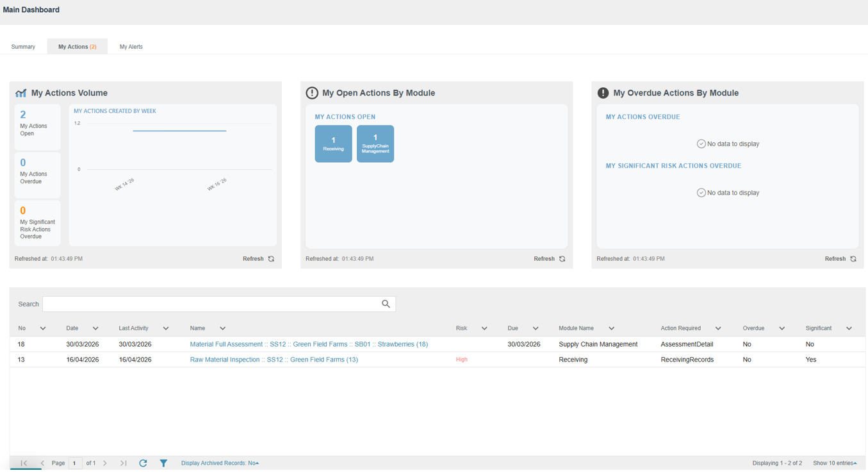Image resolution: width=868 pixels, height=473 pixels.
Task: Open the table filter funnel
Action: pyautogui.click(x=163, y=463)
